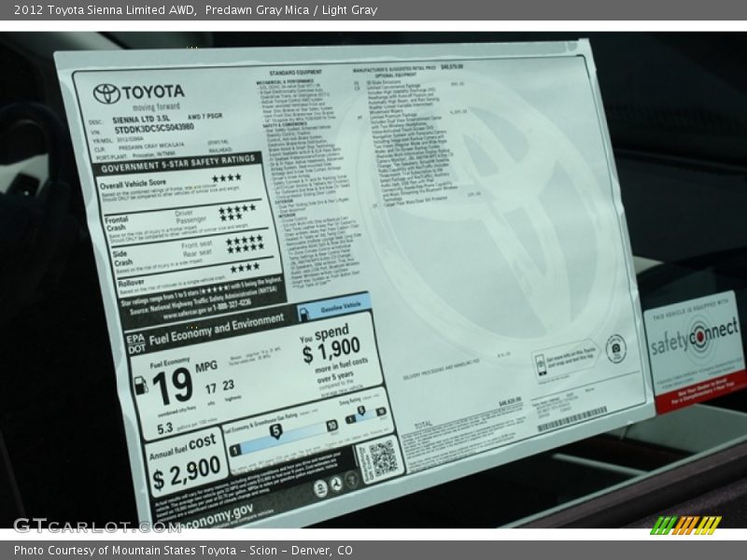The height and width of the screenshot is (560, 747).
Task: Click the Gasoline Vehicle blue tab
Action: coord(334,309)
